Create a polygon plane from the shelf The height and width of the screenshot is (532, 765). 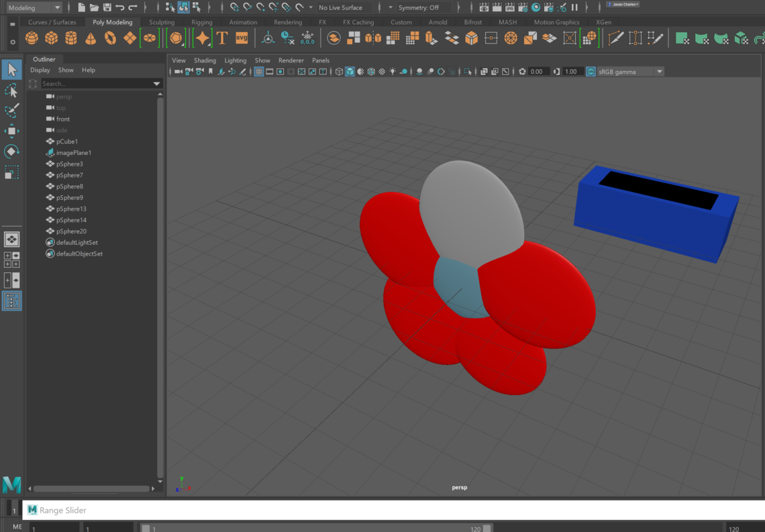[x=130, y=38]
